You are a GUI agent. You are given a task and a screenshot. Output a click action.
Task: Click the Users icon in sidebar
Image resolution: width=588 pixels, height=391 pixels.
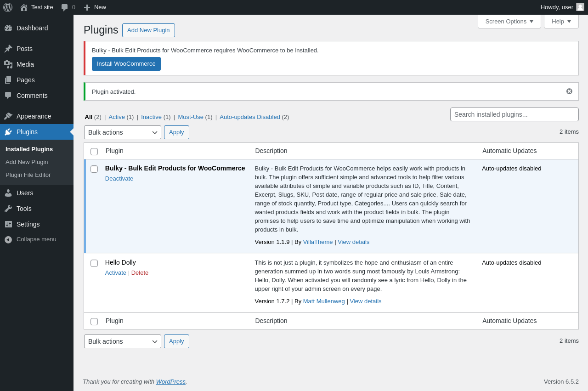pyautogui.click(x=8, y=193)
